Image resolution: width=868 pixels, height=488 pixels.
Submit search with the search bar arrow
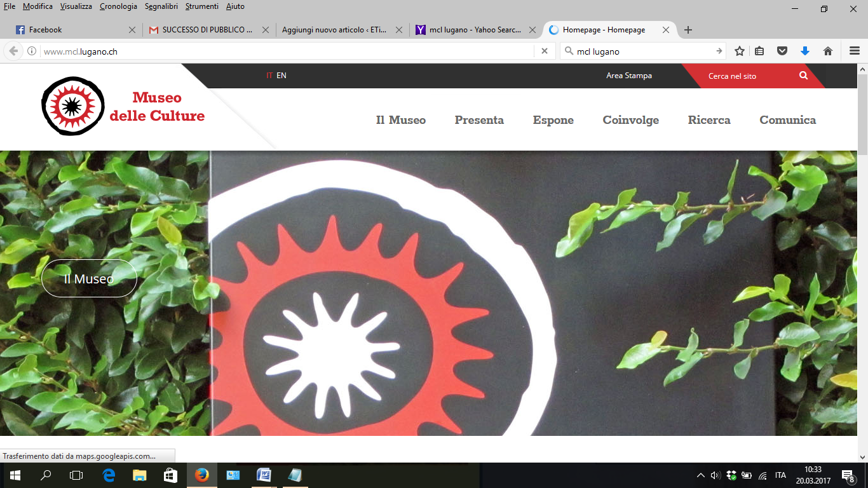tap(719, 51)
